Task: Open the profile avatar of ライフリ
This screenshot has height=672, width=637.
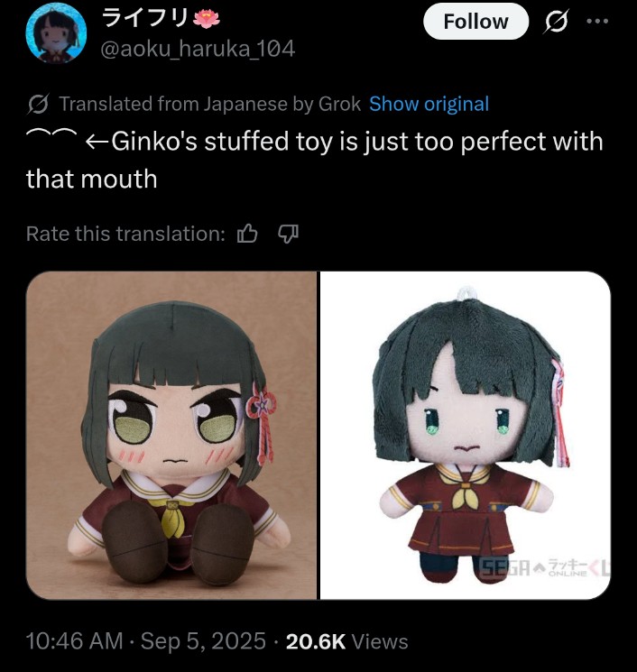Action: click(x=56, y=32)
